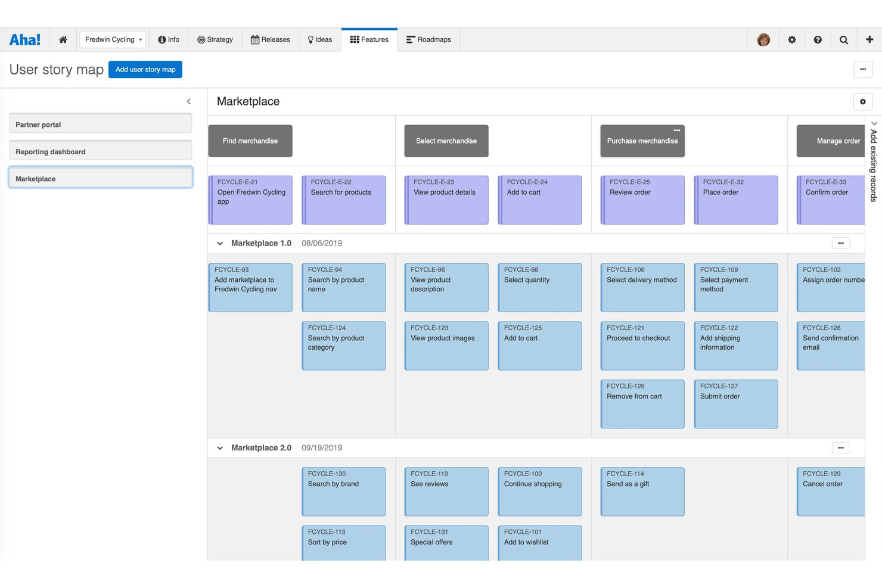Open feature card View product images
The image size is (882, 588).
[446, 346]
